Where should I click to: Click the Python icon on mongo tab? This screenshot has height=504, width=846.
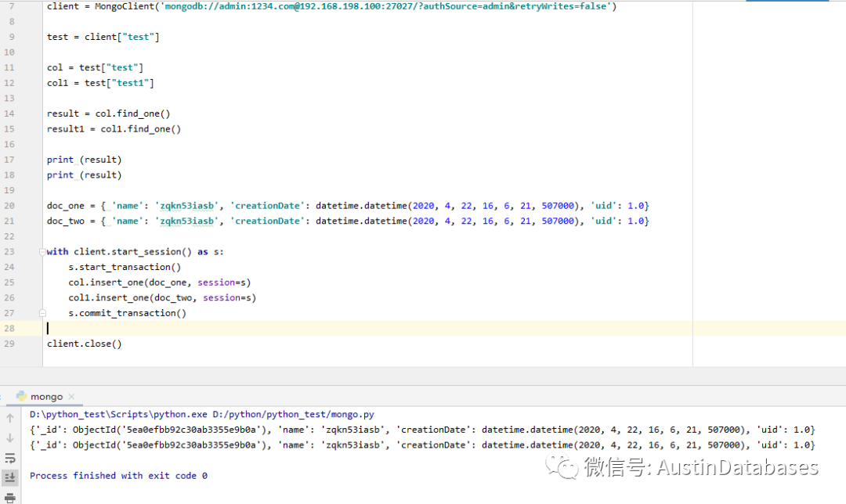tap(21, 396)
